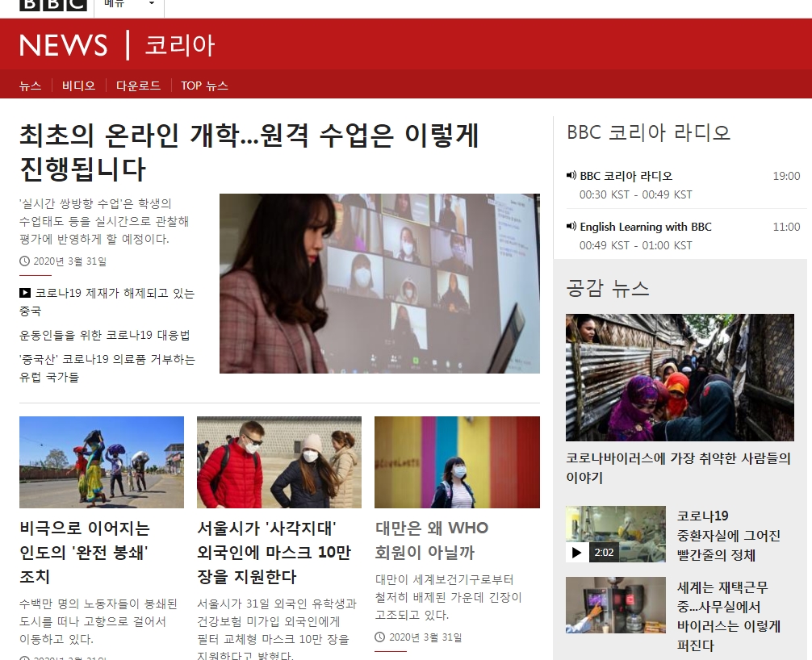The image size is (812, 660).
Task: Click 공감 뉴스 section heading
Action: point(608,288)
